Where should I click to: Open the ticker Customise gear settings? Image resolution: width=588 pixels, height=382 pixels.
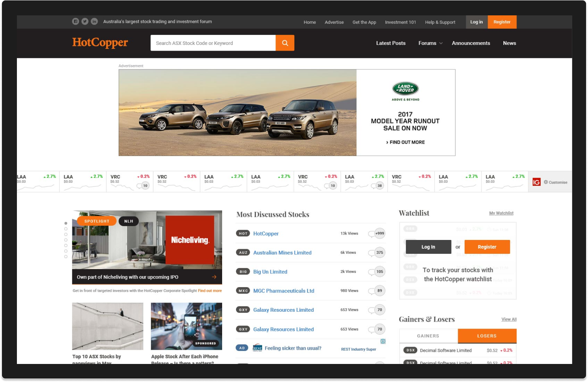[x=555, y=182]
